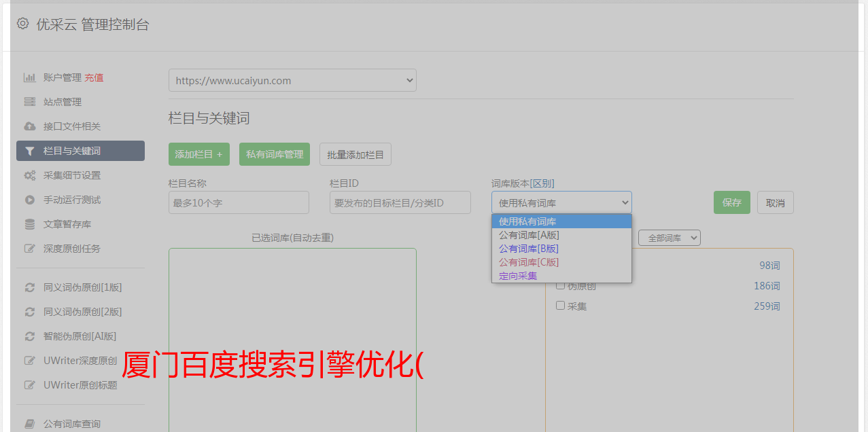Viewport: 868px width, 432px height.
Task: Click the bar chart icon next to 账户管理
Action: pos(30,77)
